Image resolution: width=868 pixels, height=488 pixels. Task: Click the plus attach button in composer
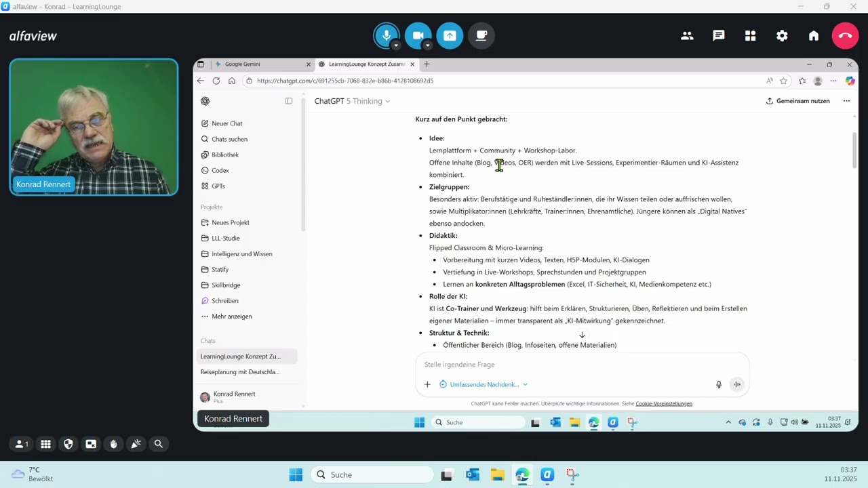pyautogui.click(x=427, y=384)
